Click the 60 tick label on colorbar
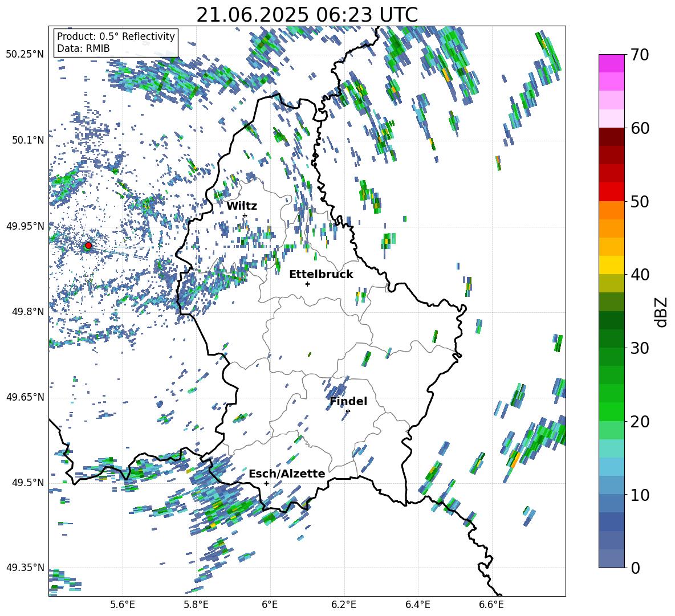The width and height of the screenshot is (675, 616). pos(640,128)
